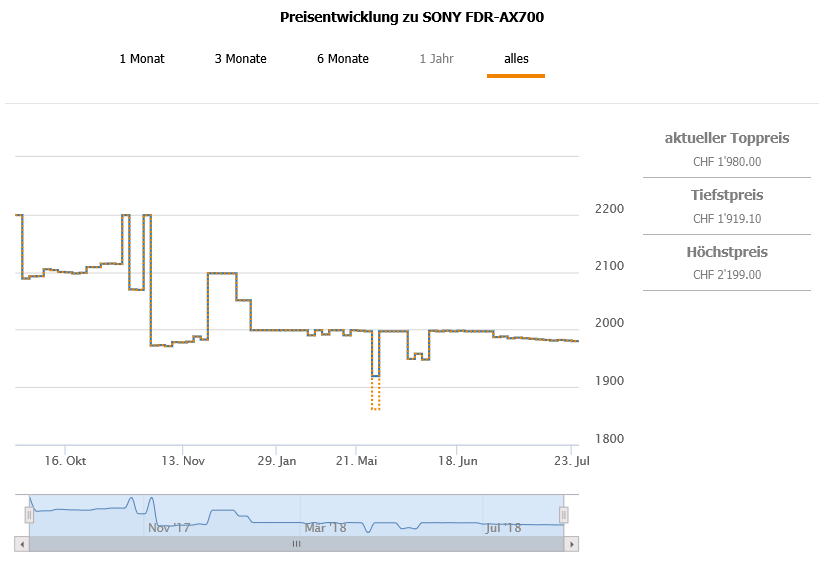
Task: Click the 21. Mai axis label
Action: click(x=357, y=461)
